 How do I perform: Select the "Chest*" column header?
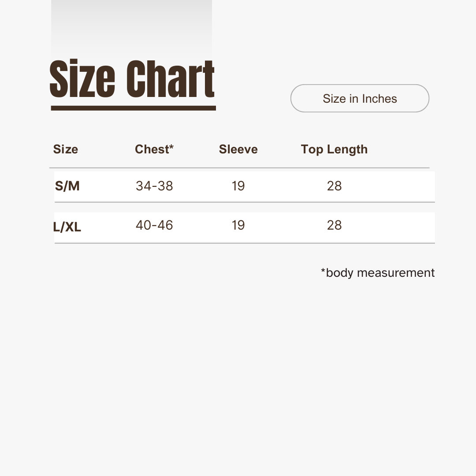point(154,149)
